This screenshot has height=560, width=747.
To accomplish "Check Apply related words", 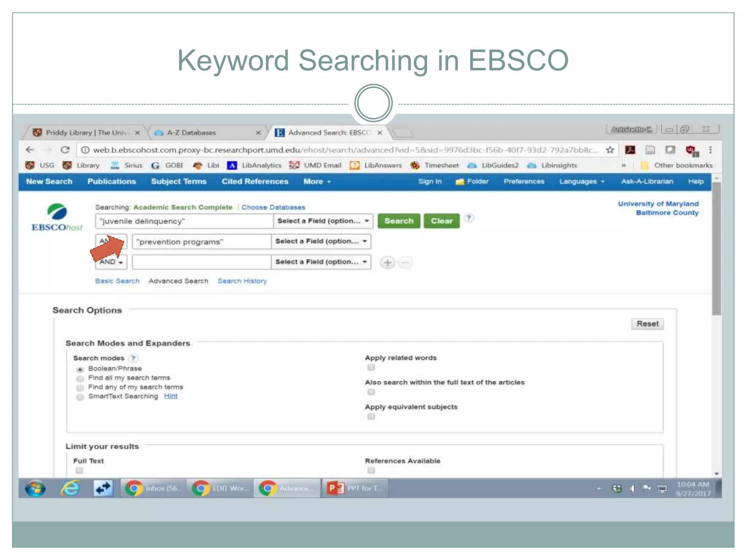I will click(371, 367).
